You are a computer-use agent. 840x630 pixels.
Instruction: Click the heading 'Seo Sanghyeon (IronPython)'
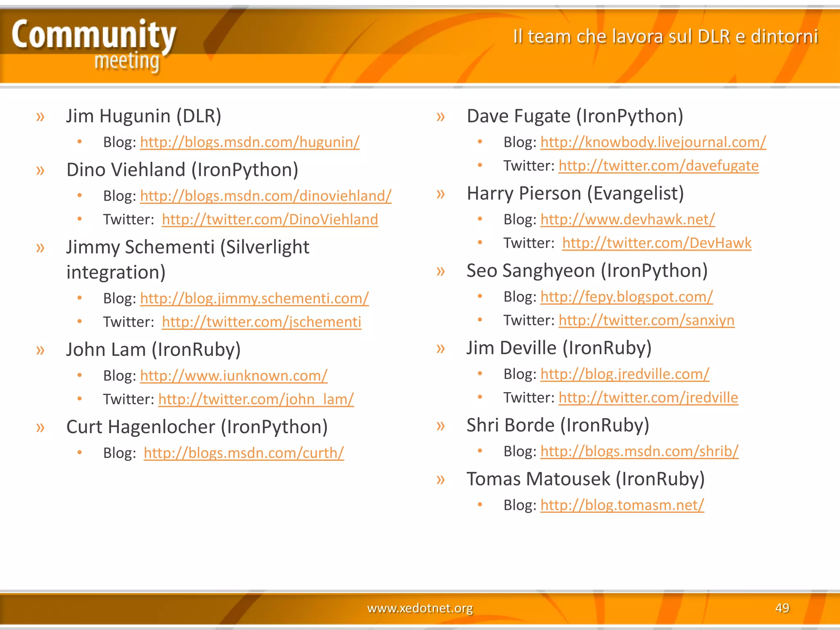pyautogui.click(x=587, y=271)
